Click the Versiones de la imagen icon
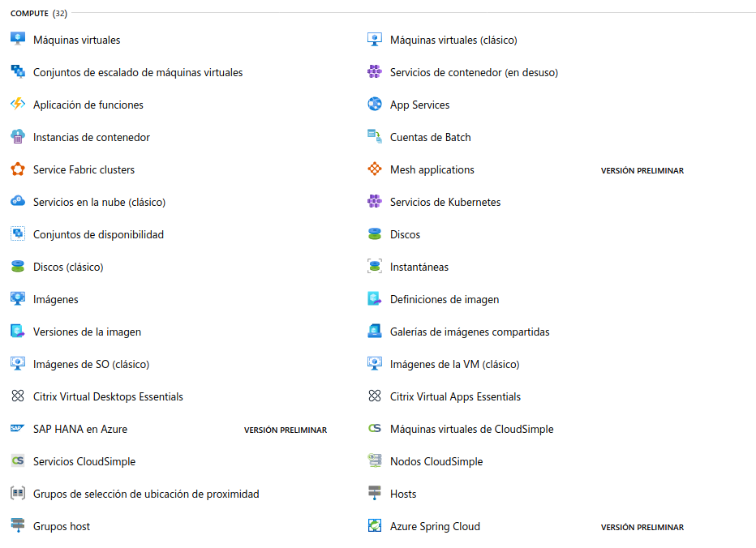 click(x=18, y=331)
